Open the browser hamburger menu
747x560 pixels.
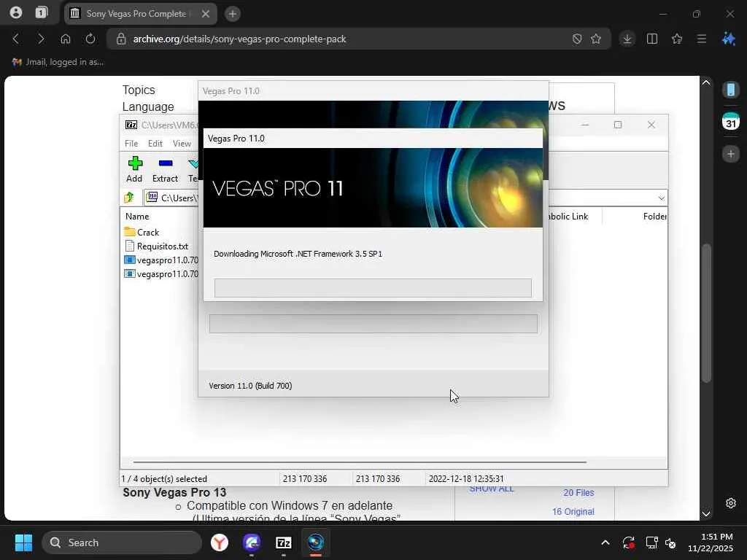(702, 39)
